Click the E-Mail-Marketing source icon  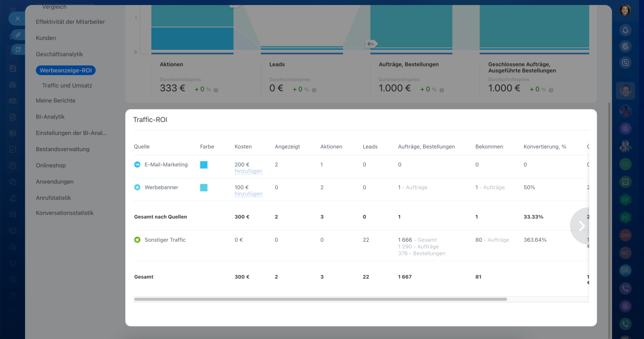pos(137,165)
